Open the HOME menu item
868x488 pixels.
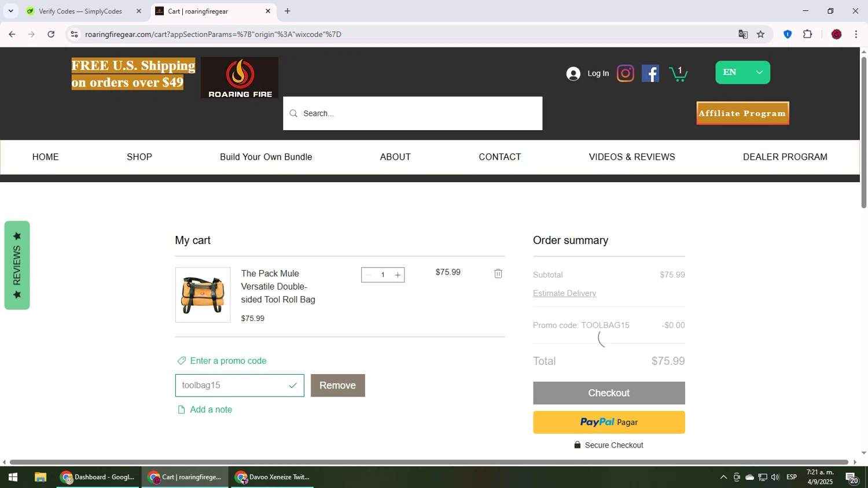click(46, 157)
